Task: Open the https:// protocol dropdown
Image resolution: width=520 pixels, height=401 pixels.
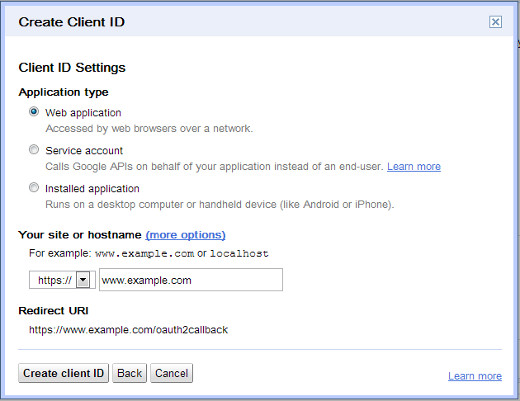Action: (x=62, y=280)
